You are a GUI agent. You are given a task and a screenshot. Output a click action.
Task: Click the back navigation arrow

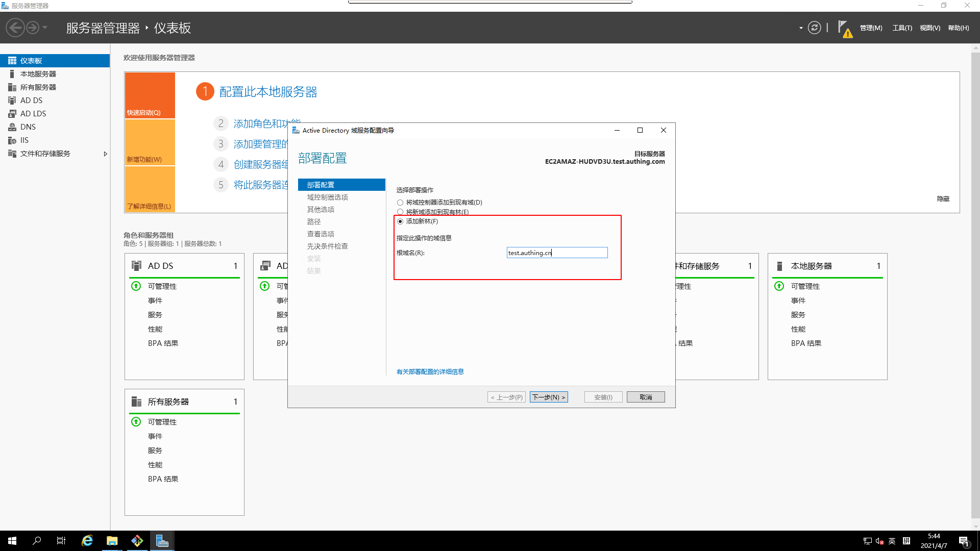tap(15, 28)
